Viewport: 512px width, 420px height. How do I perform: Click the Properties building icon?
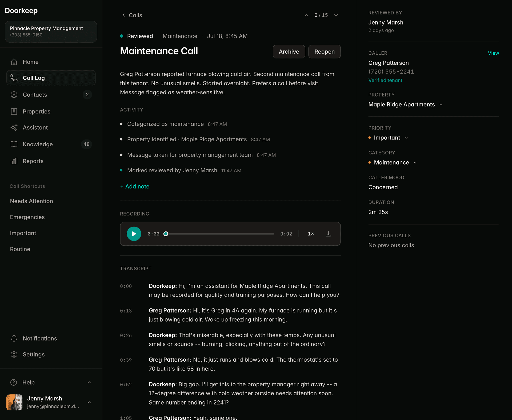pyautogui.click(x=14, y=111)
